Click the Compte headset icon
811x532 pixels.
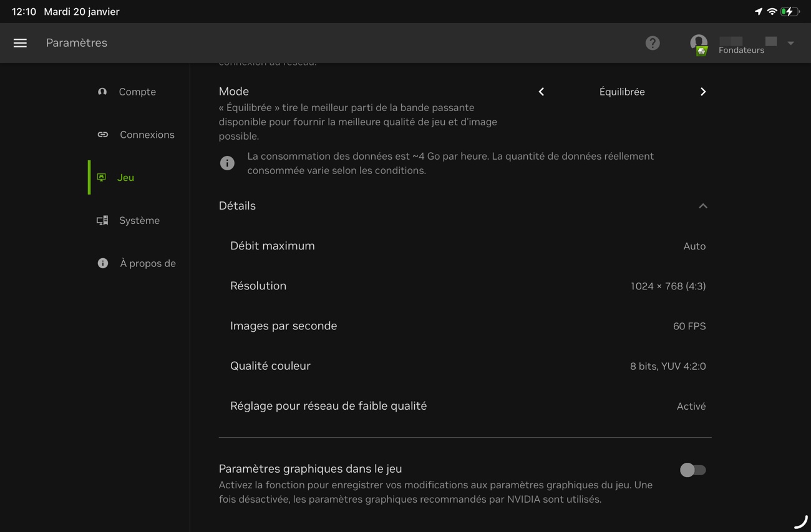[x=102, y=92]
